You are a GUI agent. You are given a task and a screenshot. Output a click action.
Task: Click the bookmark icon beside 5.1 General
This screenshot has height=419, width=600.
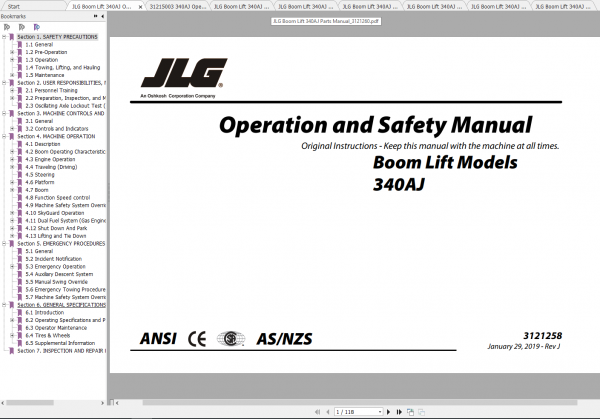point(20,251)
